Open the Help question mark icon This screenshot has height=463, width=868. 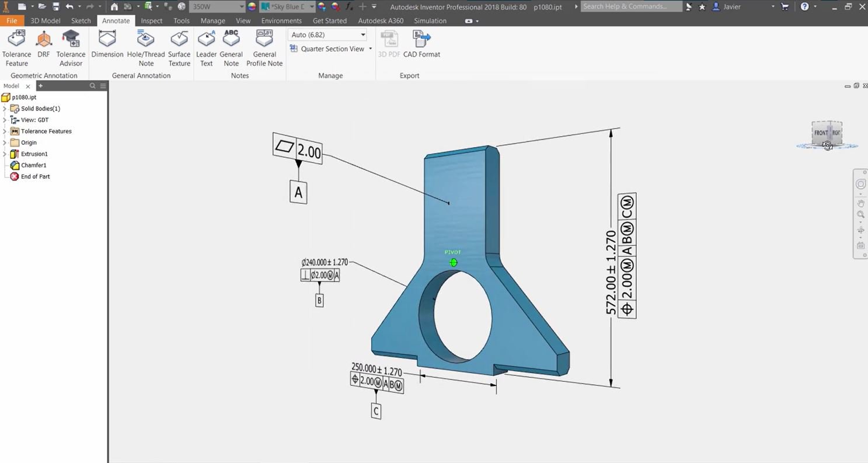805,6
